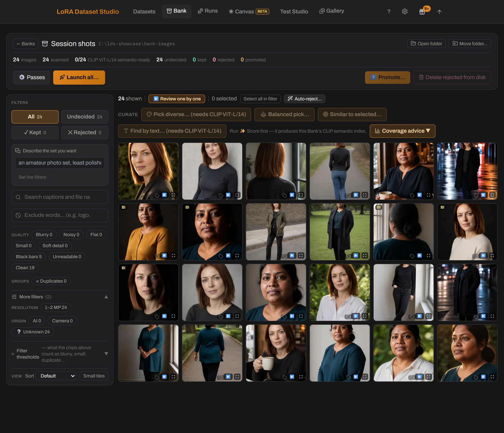Click the Auto-reject magic wand button
The width and height of the screenshot is (504, 433).
[304, 99]
